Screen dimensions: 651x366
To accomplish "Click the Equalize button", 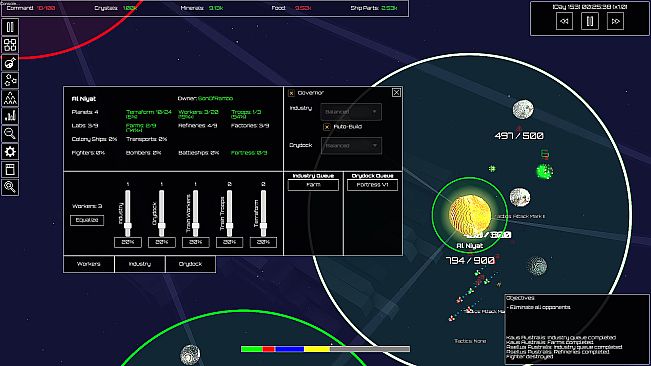I will [x=87, y=220].
